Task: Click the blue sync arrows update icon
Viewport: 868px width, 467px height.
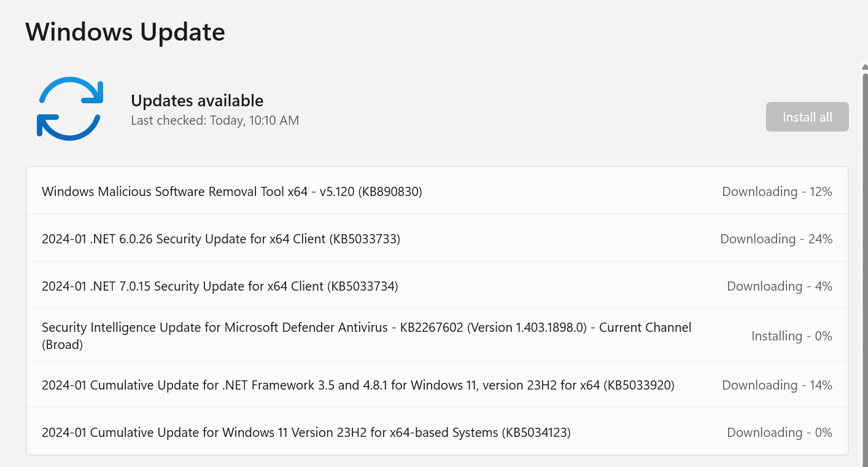Action: pyautogui.click(x=69, y=109)
